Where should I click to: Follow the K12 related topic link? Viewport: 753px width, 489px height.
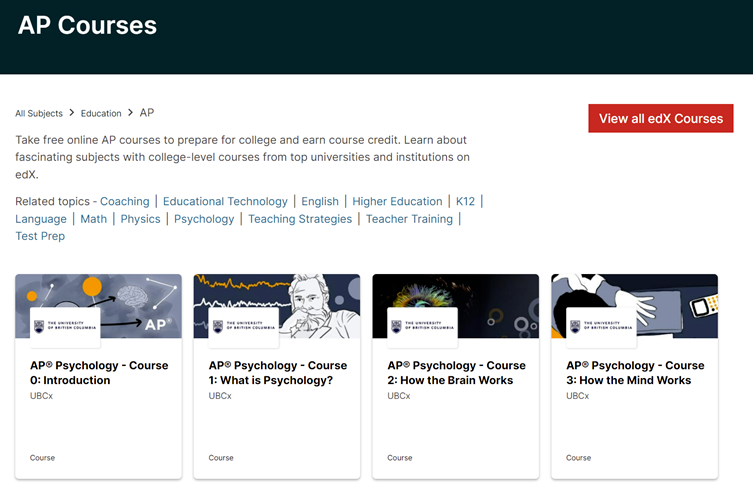(x=466, y=201)
